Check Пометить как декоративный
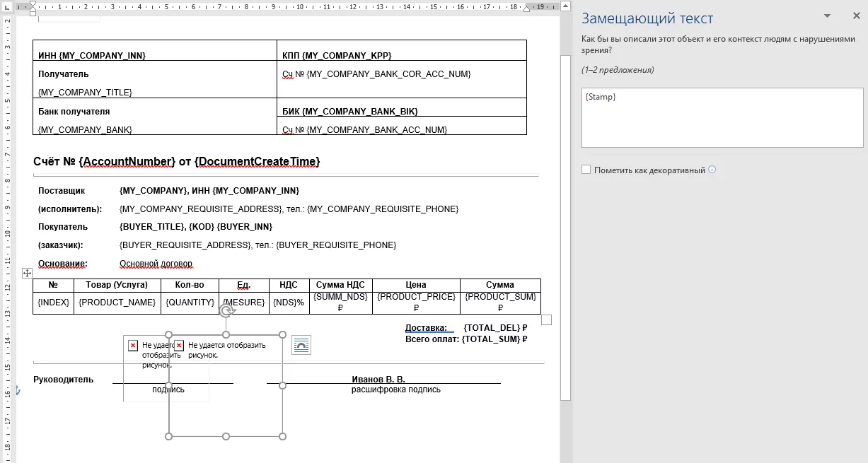This screenshot has height=463, width=868. click(586, 170)
